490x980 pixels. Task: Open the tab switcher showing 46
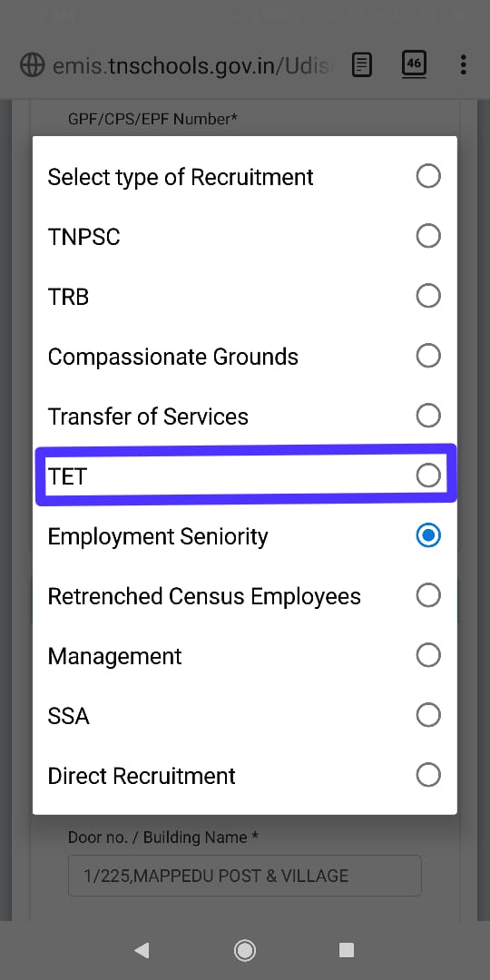point(413,64)
